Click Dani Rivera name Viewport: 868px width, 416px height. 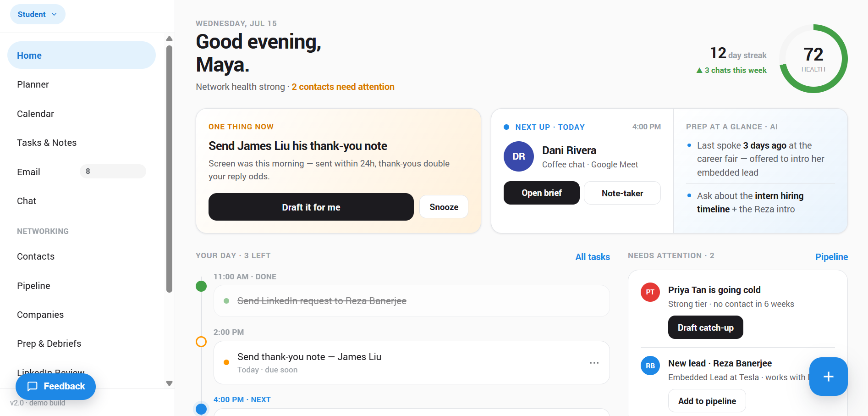pyautogui.click(x=569, y=150)
